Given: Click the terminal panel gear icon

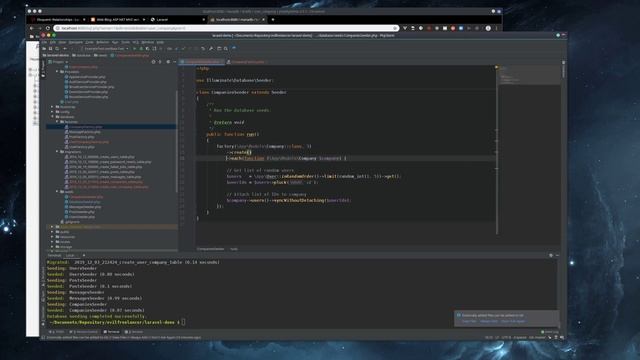Looking at the screenshot, I should (x=551, y=256).
